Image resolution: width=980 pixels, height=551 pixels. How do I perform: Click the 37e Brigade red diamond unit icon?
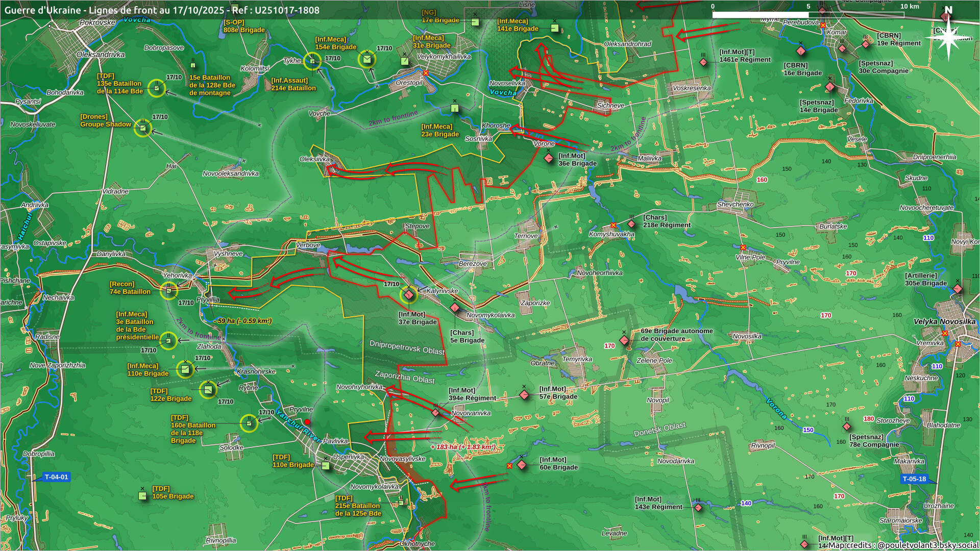(408, 294)
